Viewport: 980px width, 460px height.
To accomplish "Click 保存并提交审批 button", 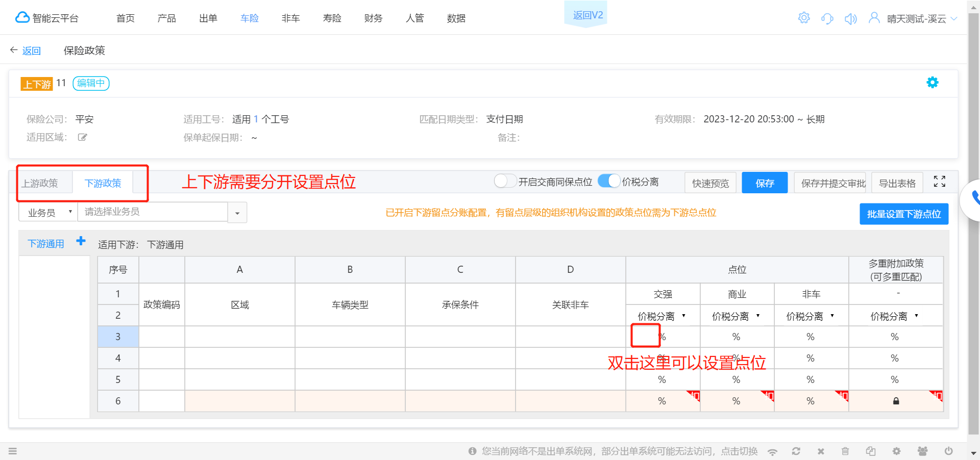I will pos(830,183).
